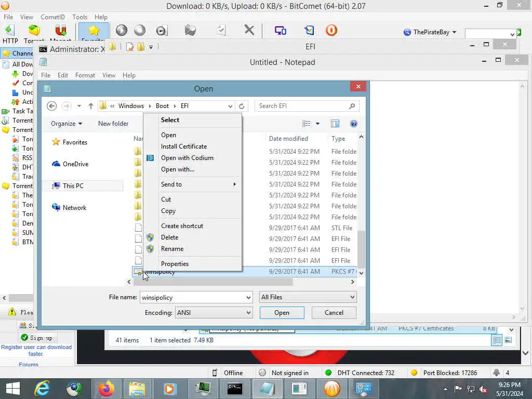Select Favorites in navigation pane
This screenshot has width=532, height=399.
75,142
